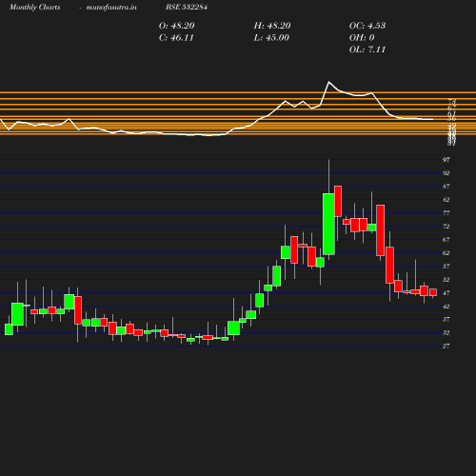Click the peak of the white line chart
The width and height of the screenshot is (476, 476).
point(328,82)
